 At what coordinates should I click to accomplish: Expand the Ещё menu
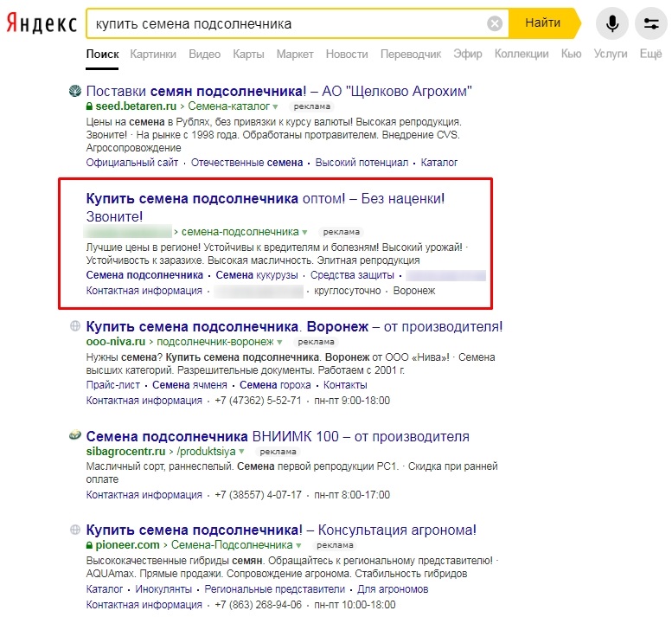point(650,54)
